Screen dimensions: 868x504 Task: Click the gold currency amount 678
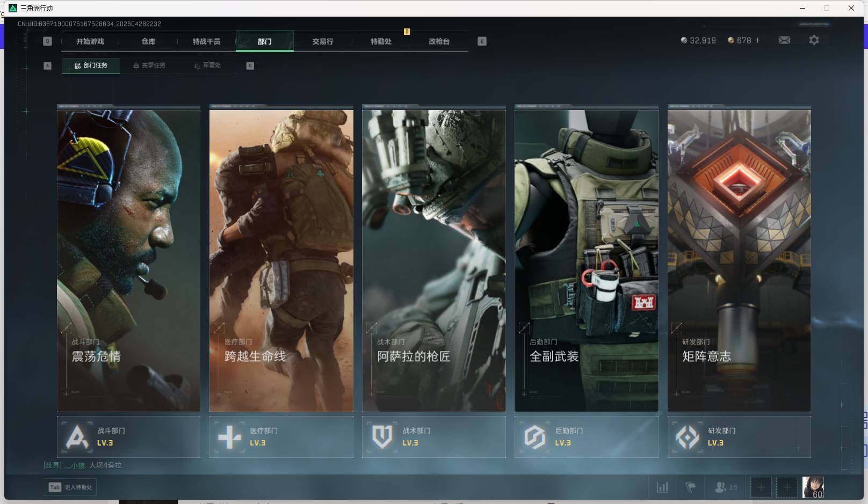(x=744, y=40)
